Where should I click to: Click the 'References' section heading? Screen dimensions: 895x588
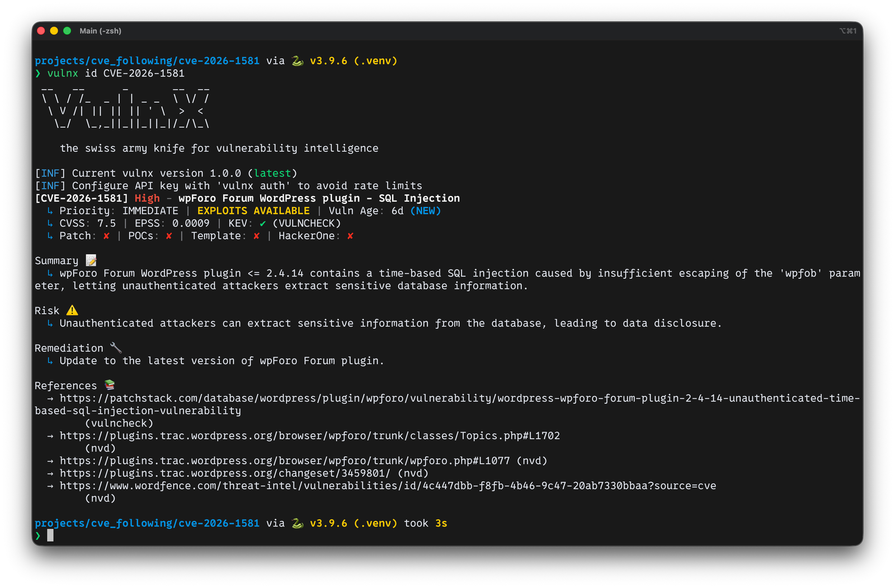click(x=65, y=386)
